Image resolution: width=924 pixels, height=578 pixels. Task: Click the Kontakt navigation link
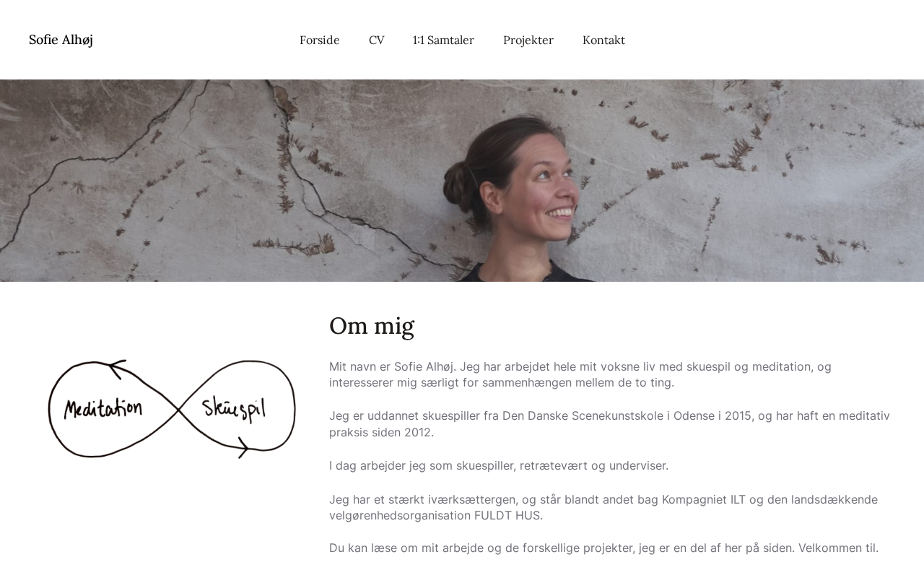click(x=603, y=40)
